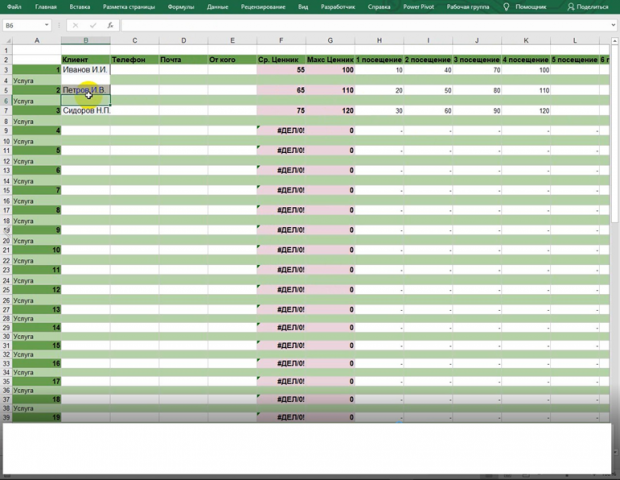Click the client number 17 cell

coord(37,382)
